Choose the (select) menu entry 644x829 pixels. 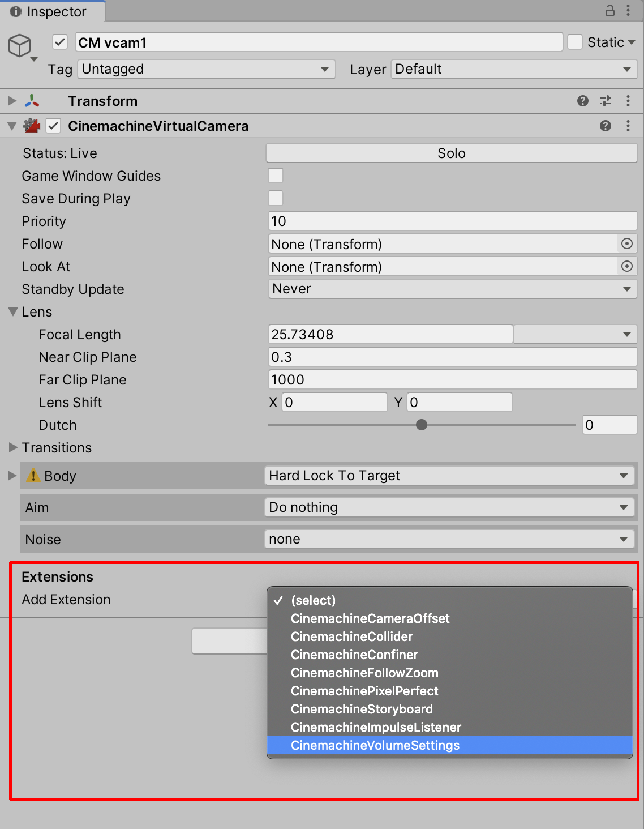pyautogui.click(x=450, y=600)
